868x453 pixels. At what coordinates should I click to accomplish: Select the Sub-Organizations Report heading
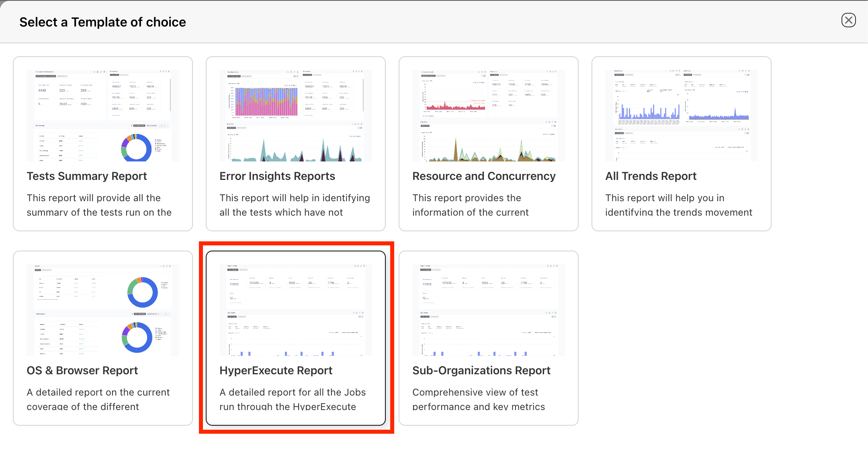point(481,371)
